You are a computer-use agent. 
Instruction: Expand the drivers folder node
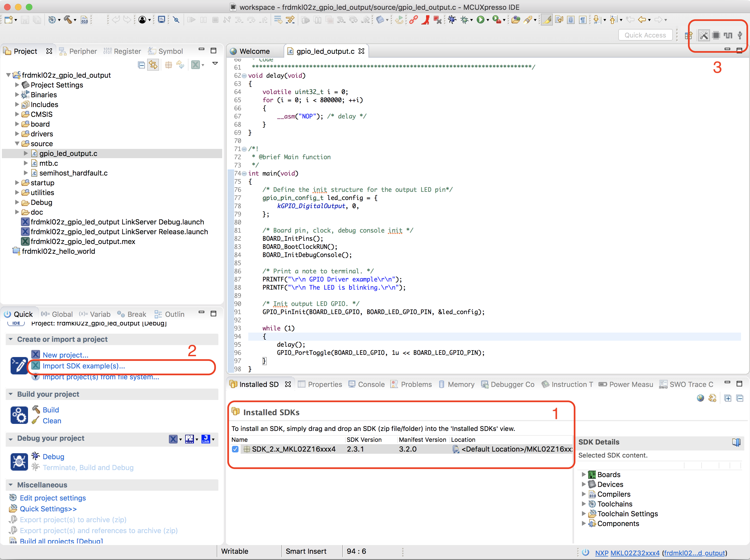(17, 134)
